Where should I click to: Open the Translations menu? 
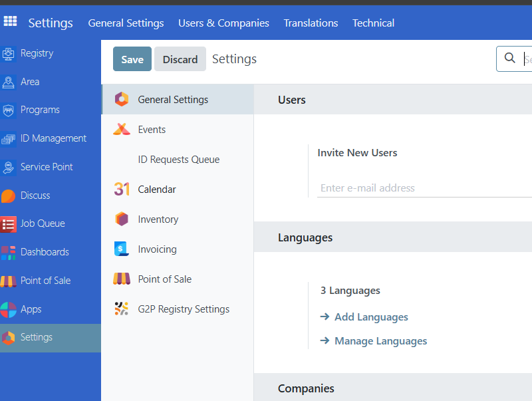coord(311,23)
